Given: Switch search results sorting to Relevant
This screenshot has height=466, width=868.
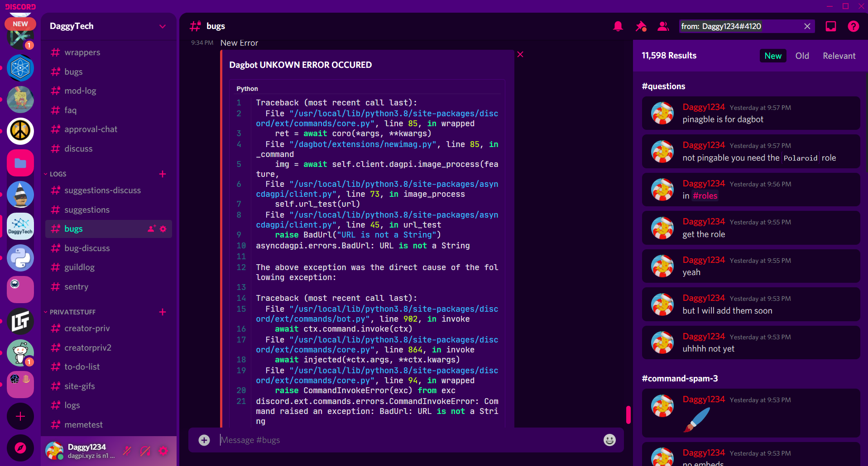Looking at the screenshot, I should point(839,56).
